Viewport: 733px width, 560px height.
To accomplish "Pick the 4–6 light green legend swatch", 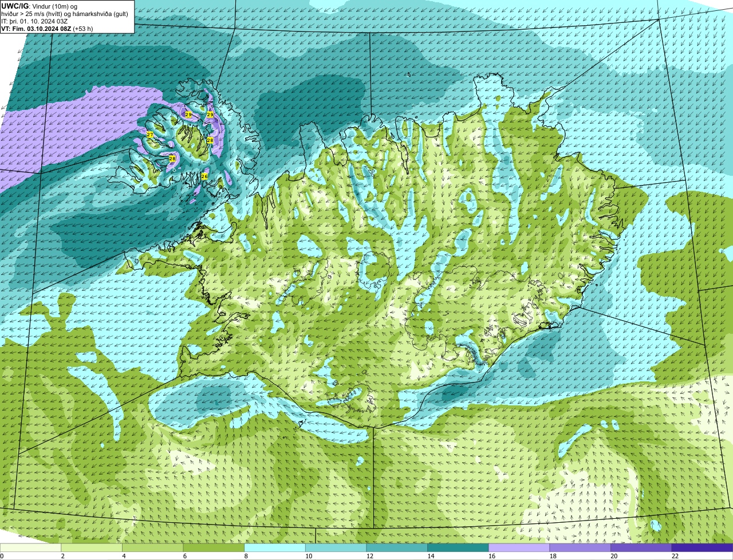I will (x=153, y=547).
